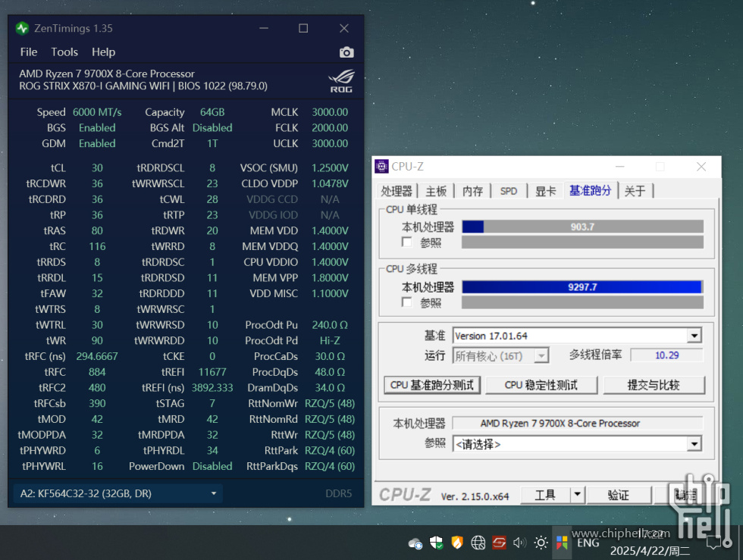Switch to the 内存 tab in CPU-Z
Viewport: 743px width, 560px height.
[472, 191]
